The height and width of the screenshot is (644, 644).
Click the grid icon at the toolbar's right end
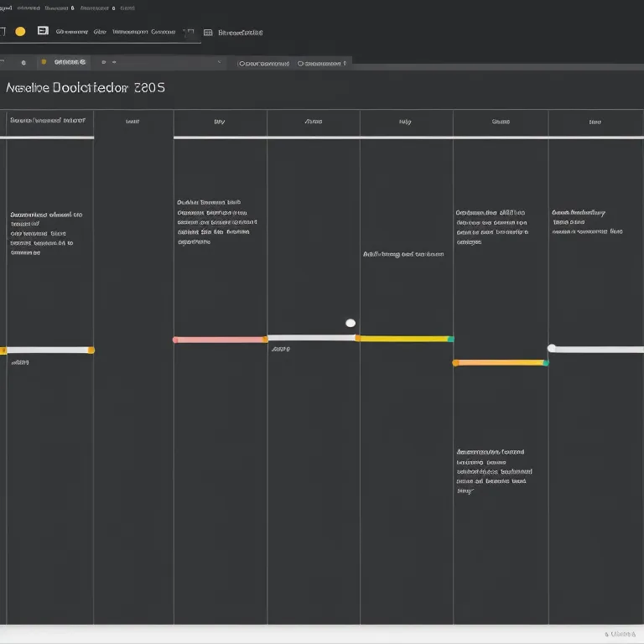[208, 33]
